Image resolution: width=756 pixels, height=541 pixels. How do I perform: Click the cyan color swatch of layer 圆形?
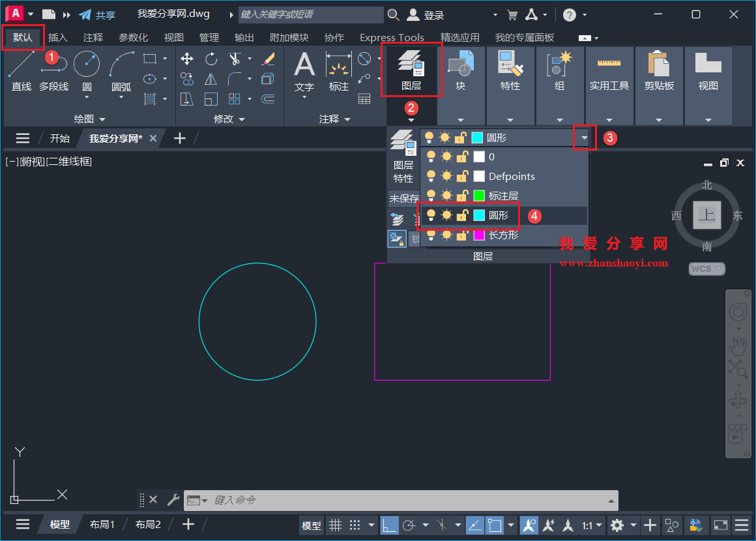click(480, 216)
